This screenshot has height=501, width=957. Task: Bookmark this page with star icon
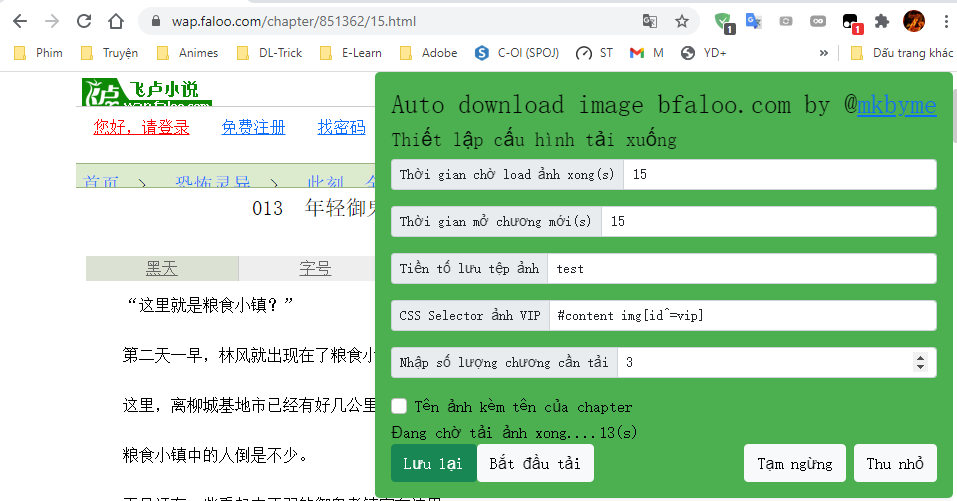682,21
